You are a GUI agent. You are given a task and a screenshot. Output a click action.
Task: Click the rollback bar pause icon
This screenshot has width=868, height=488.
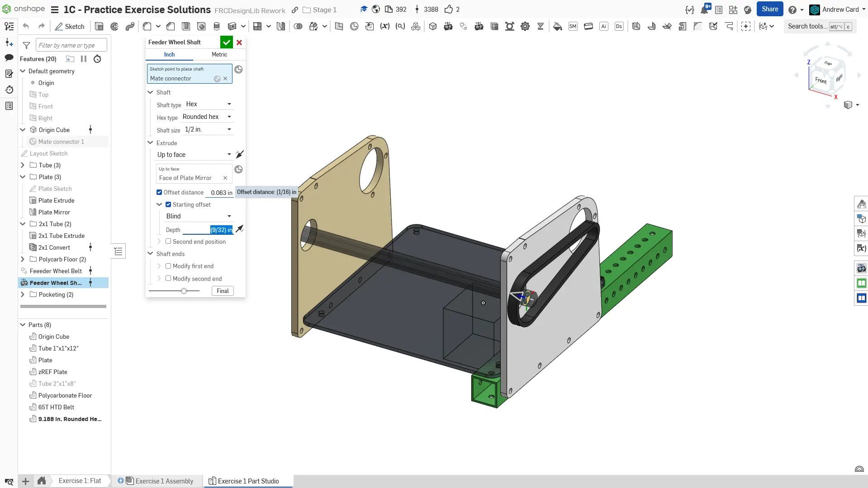click(84, 59)
